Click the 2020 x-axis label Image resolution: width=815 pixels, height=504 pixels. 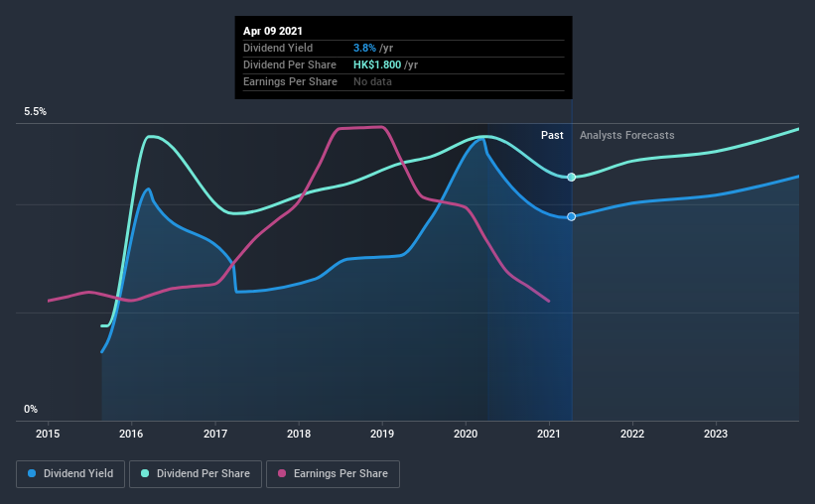click(466, 434)
